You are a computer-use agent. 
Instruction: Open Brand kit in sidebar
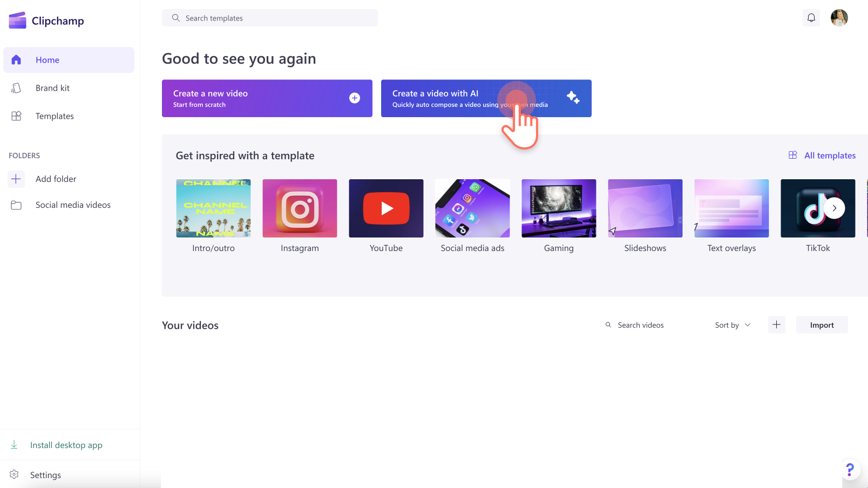pyautogui.click(x=69, y=88)
